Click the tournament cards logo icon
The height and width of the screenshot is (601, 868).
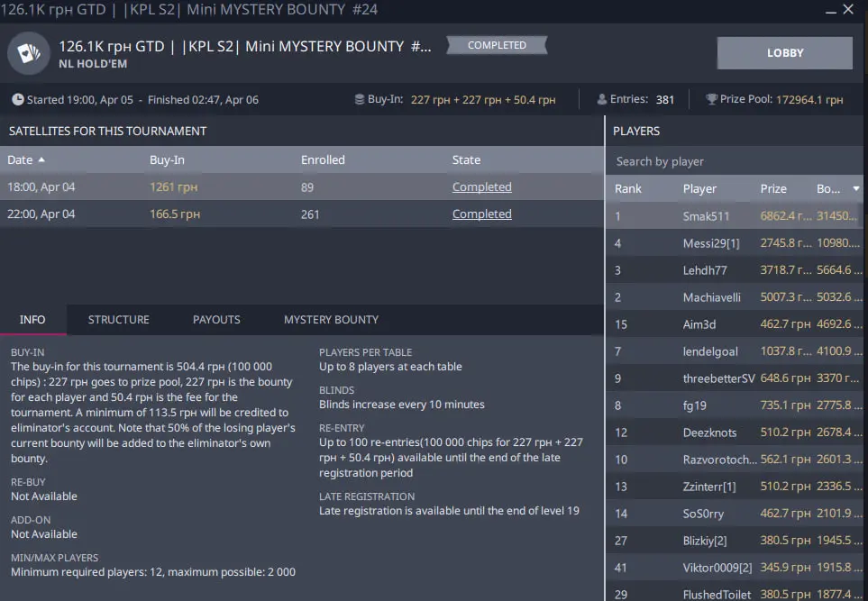[x=28, y=54]
